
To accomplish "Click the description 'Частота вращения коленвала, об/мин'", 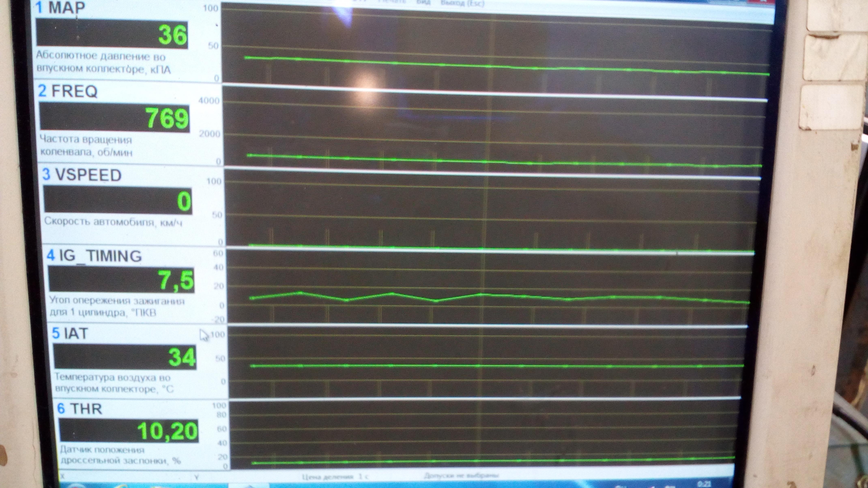I will click(x=86, y=146).
